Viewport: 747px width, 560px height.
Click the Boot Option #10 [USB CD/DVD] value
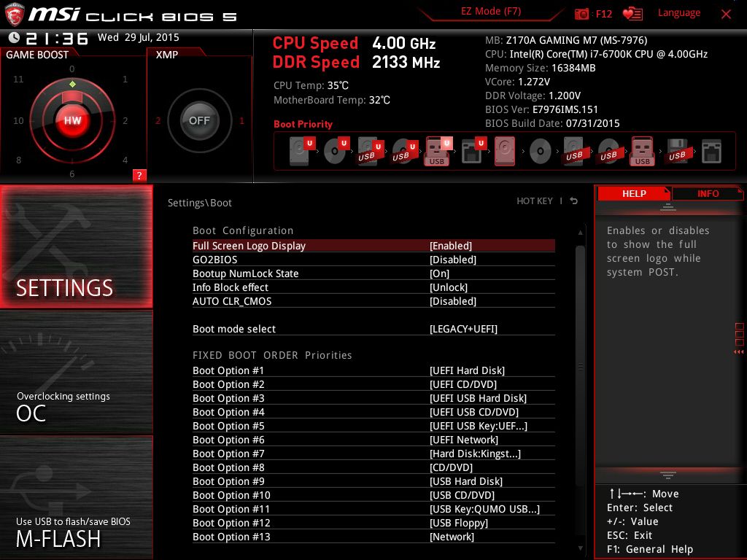[x=462, y=495]
